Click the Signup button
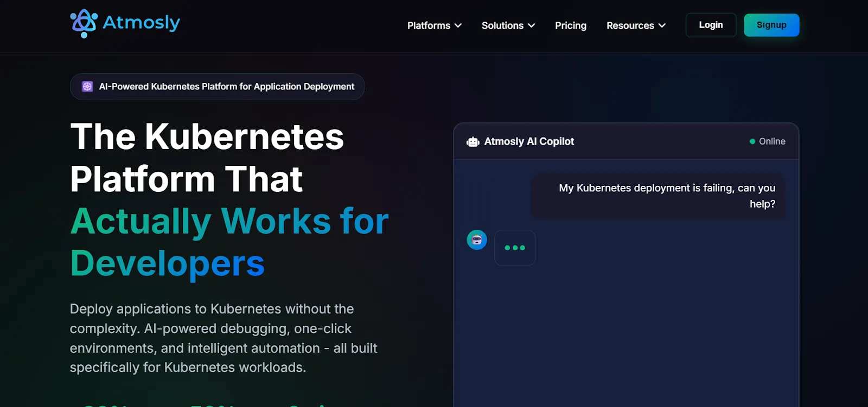 point(771,25)
